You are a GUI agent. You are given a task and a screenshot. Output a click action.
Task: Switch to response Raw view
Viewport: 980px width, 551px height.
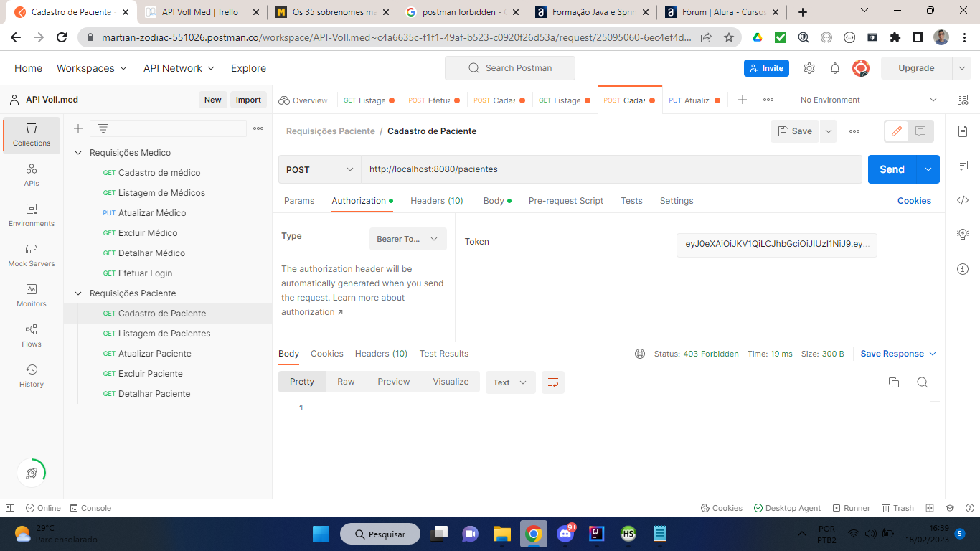coord(346,382)
